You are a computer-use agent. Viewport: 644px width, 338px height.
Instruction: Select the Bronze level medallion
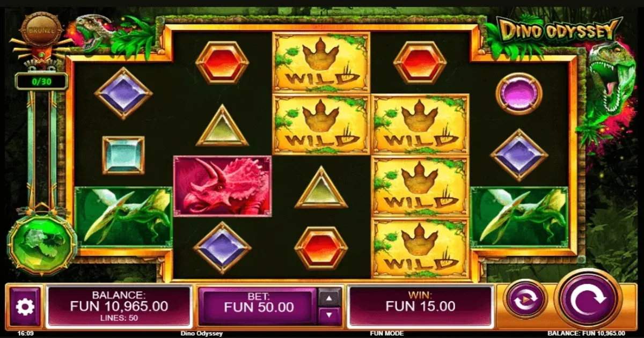[x=40, y=31]
